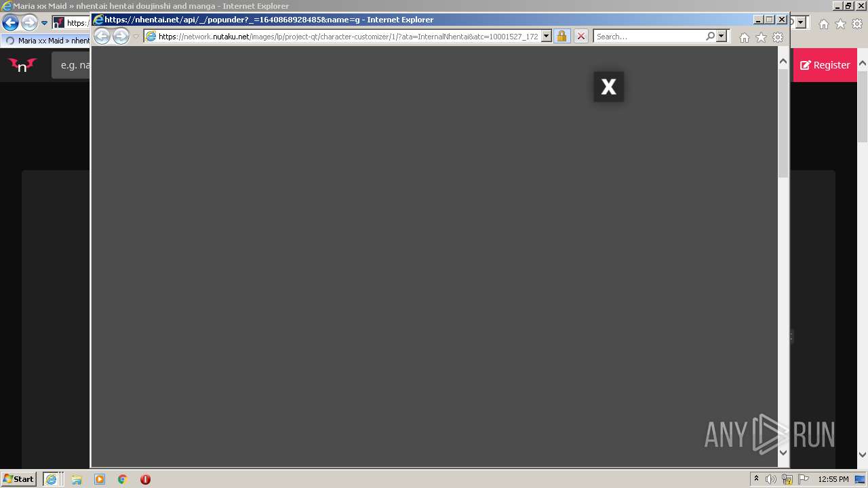Open the volume control in system tray
This screenshot has width=868, height=488.
tap(771, 479)
